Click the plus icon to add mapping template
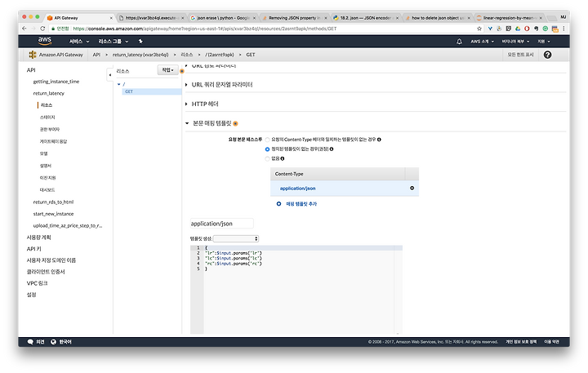The image size is (588, 373). [x=278, y=204]
